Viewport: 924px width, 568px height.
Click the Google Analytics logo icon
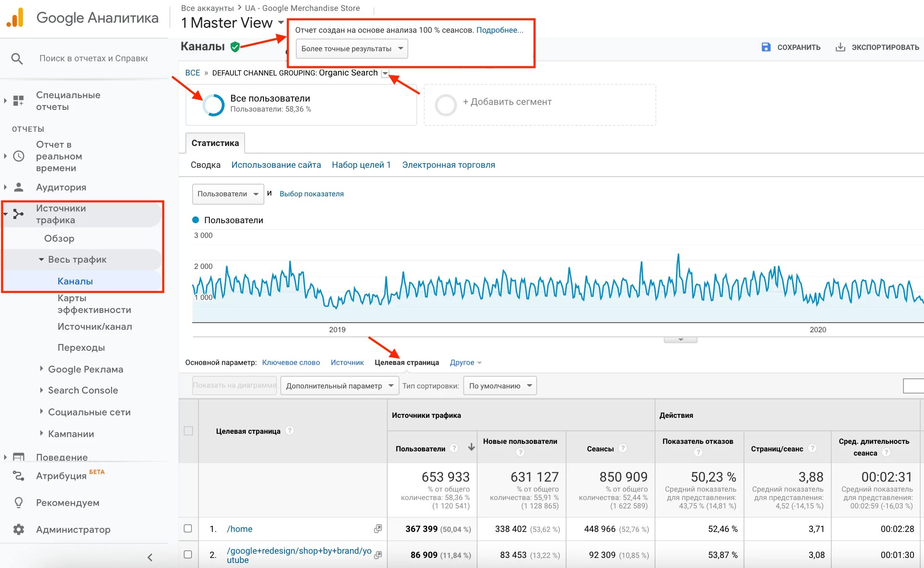pos(15,18)
